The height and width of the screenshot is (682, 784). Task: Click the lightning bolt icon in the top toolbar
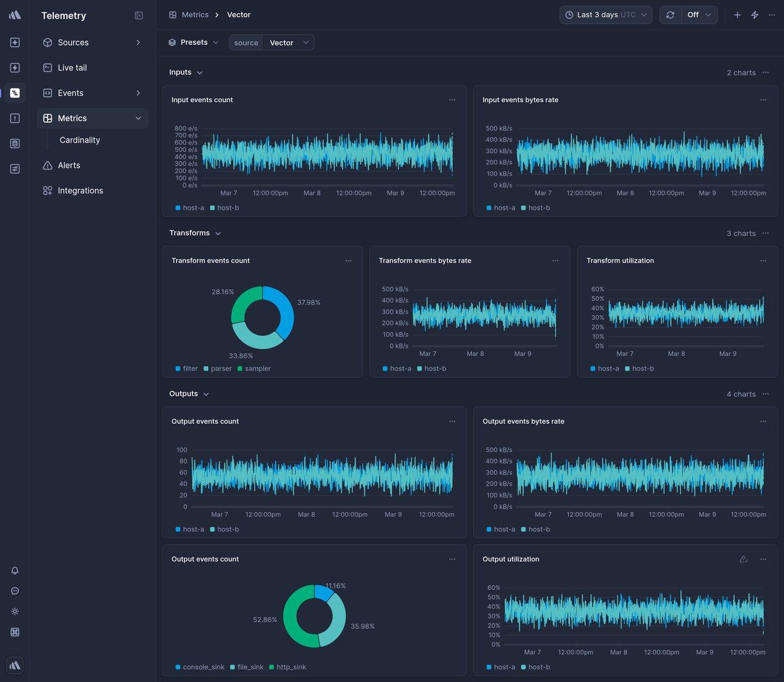(x=755, y=15)
